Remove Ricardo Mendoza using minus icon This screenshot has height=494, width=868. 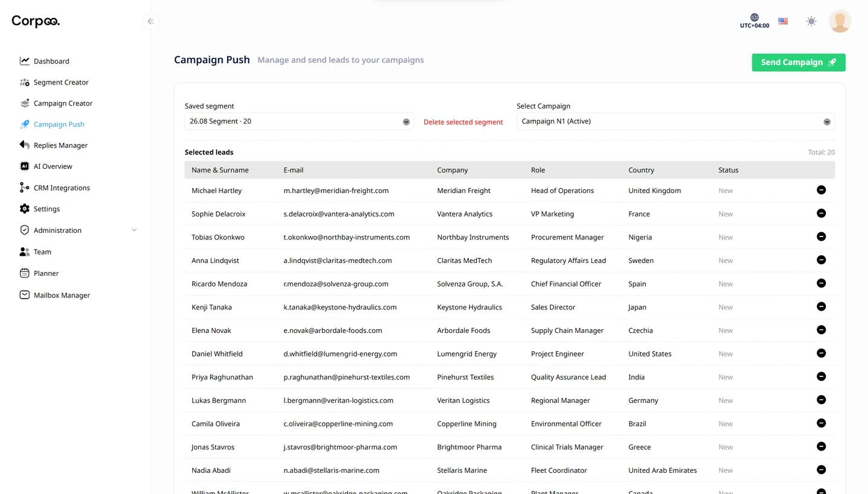pos(821,283)
